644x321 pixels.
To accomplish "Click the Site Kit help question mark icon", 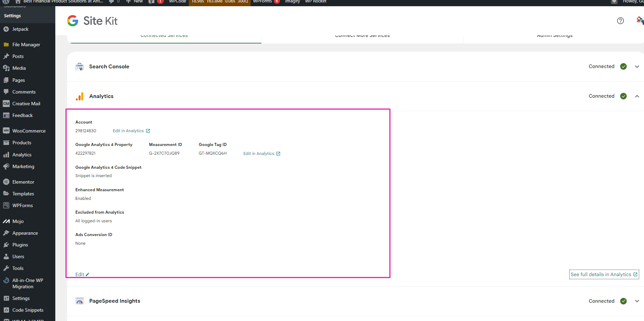I will (x=620, y=21).
